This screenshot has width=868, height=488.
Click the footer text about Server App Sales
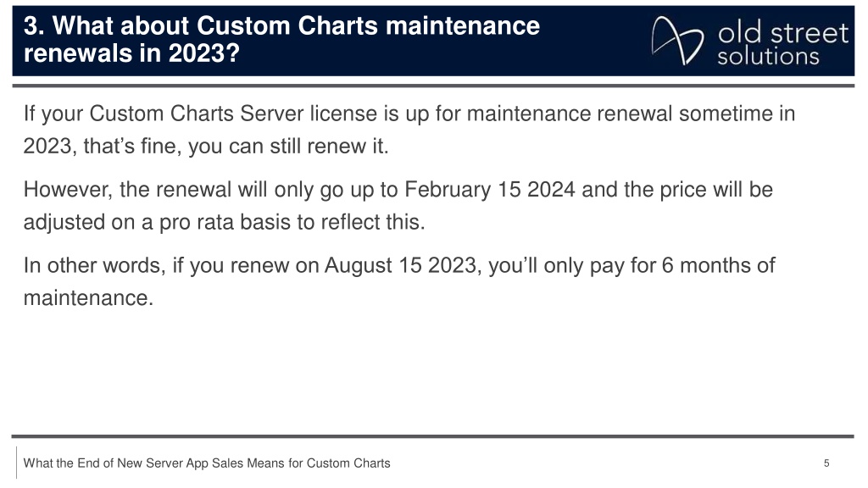tap(207, 463)
